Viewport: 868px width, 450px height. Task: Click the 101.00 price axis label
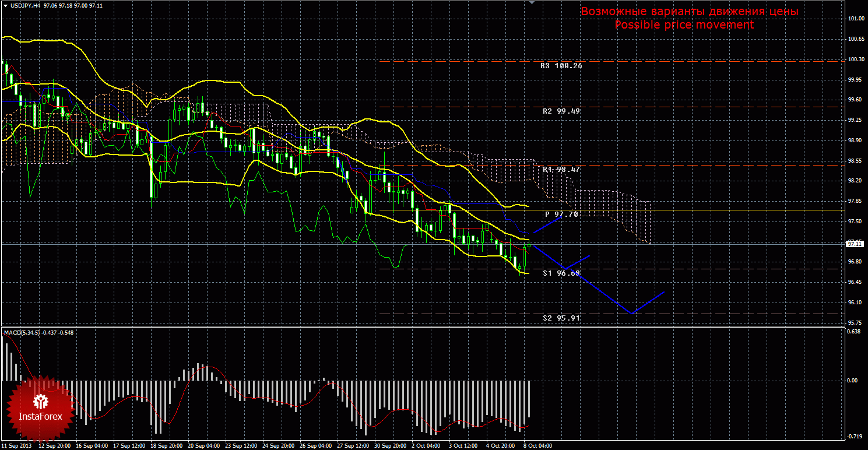(x=856, y=19)
